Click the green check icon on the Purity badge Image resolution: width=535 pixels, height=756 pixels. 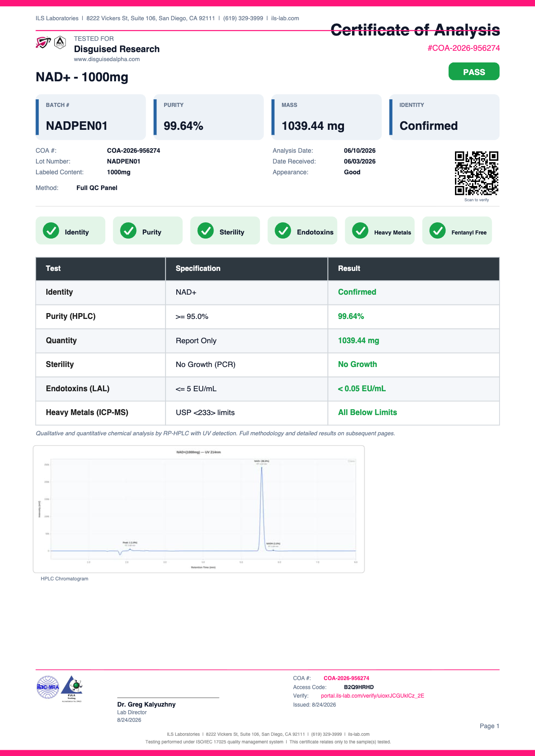[128, 230]
